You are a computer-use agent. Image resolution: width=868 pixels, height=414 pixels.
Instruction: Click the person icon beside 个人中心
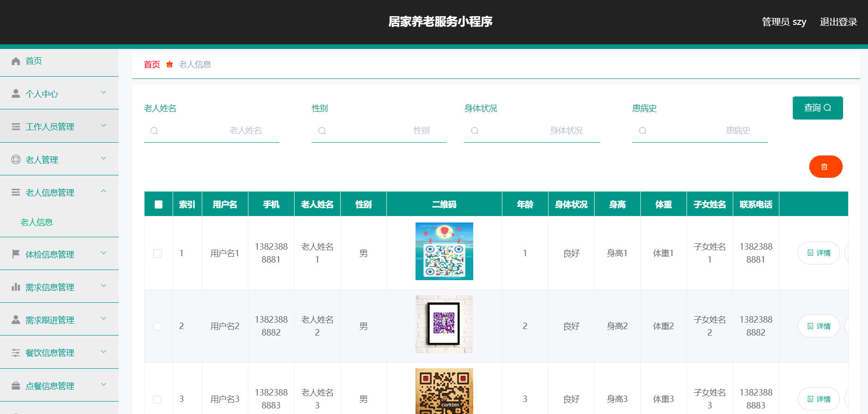[16, 94]
